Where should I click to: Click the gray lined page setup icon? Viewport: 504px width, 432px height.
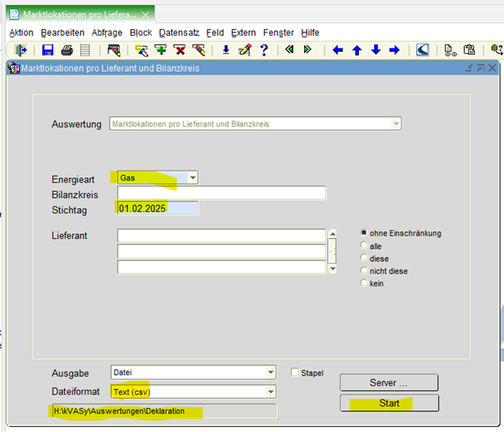pyautogui.click(x=85, y=51)
